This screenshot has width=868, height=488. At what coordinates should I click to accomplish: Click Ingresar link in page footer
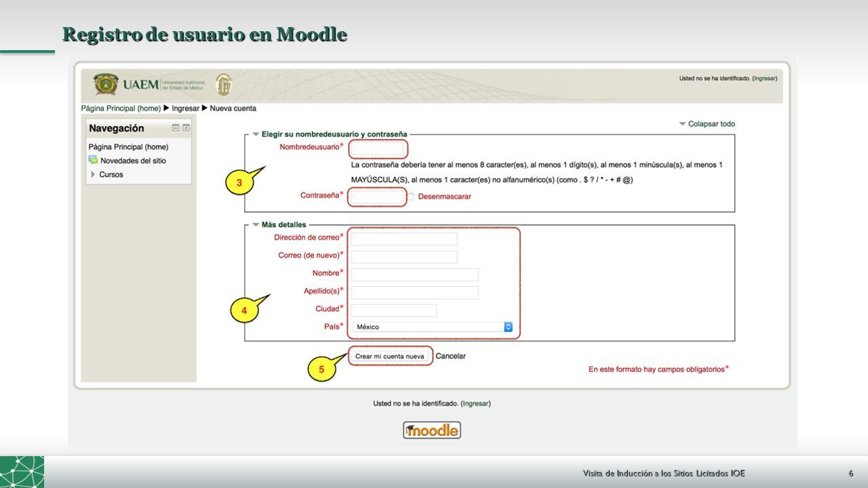[x=476, y=403]
